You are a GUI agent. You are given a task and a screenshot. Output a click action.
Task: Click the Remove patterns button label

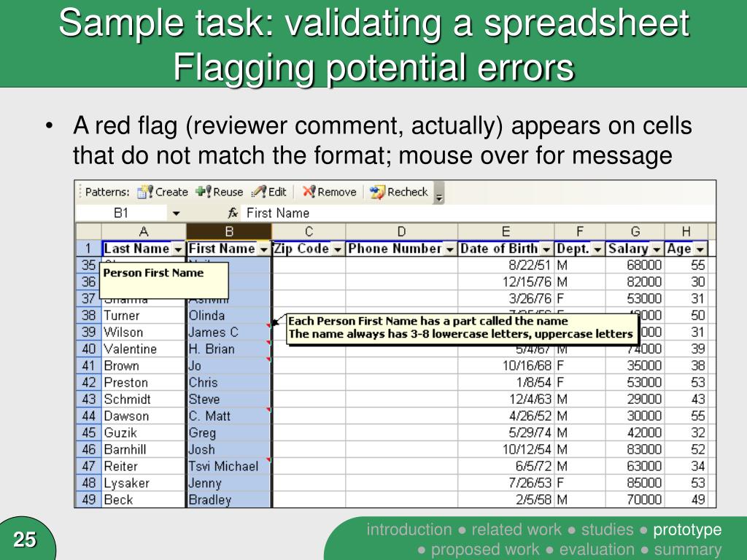337,192
